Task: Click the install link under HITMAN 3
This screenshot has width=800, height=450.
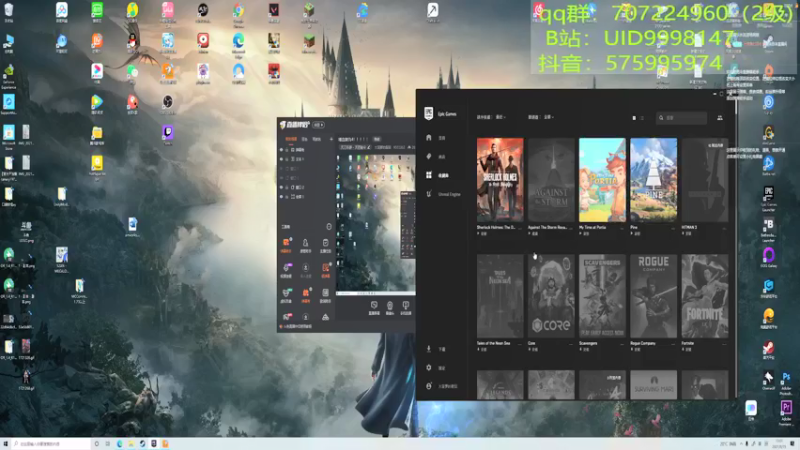Action: click(686, 234)
